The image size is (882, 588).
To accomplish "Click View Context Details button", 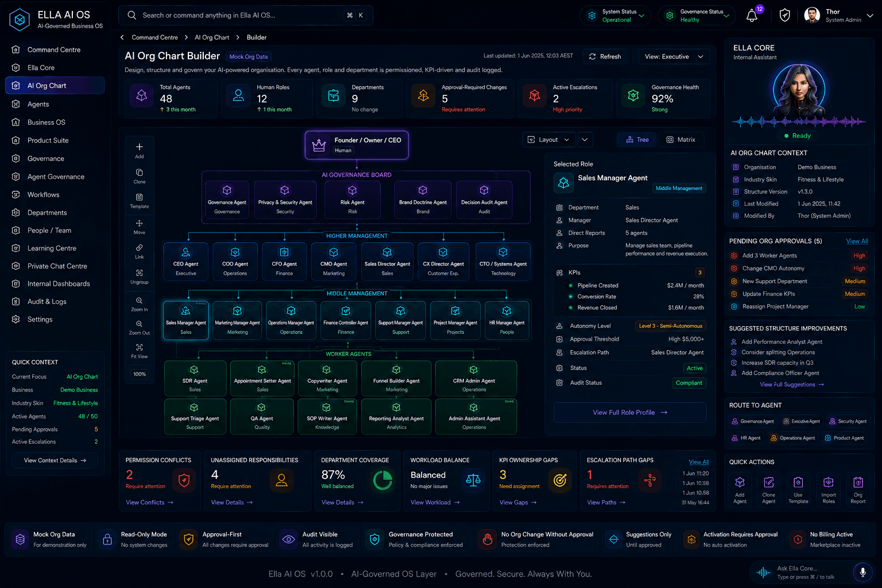I will (55, 461).
